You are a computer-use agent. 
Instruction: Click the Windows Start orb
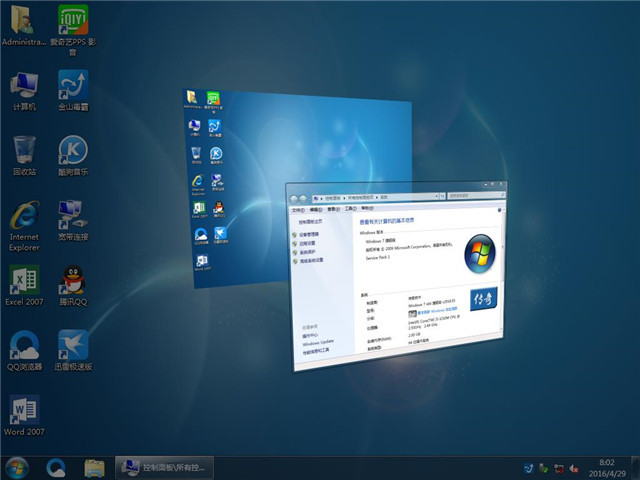click(17, 467)
